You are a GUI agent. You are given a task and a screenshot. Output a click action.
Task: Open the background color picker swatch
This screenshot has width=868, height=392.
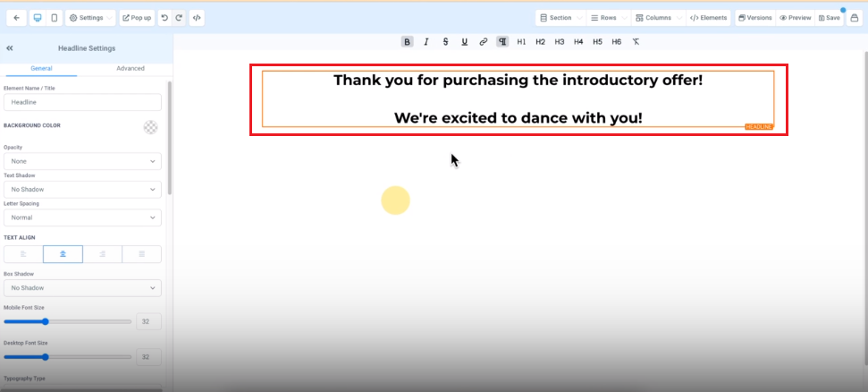[150, 127]
